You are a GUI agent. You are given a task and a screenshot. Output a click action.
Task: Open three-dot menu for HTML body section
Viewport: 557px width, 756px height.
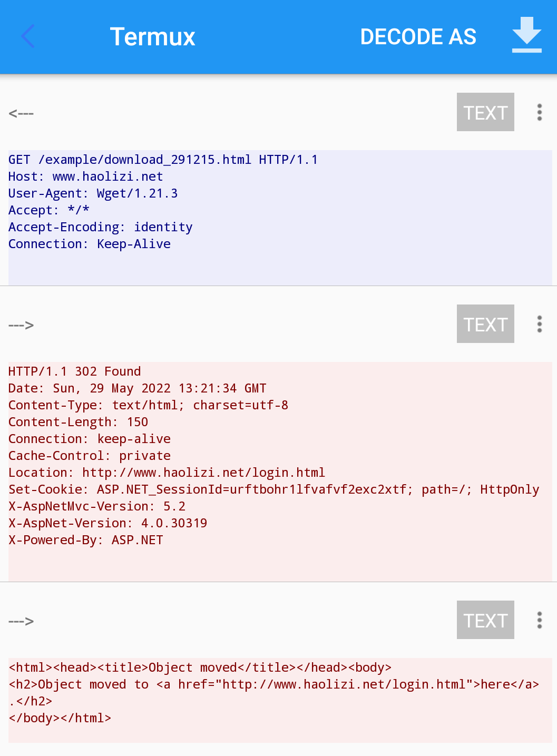539,620
